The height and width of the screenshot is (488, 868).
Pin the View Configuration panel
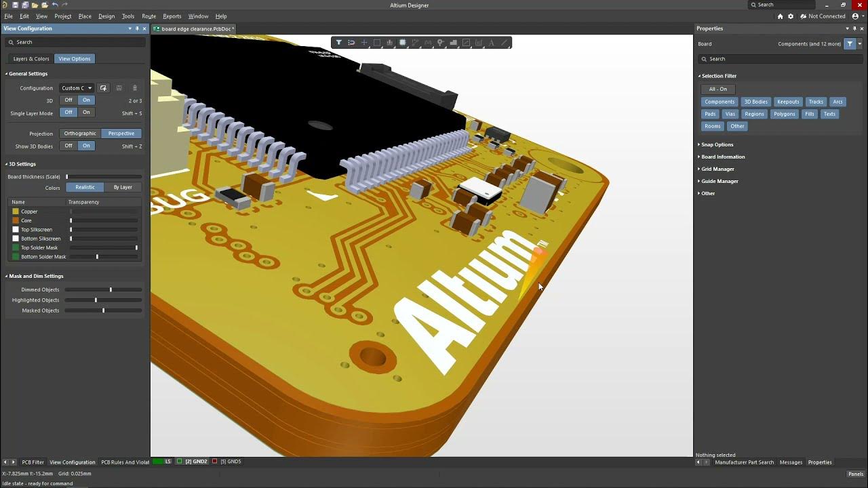[137, 28]
